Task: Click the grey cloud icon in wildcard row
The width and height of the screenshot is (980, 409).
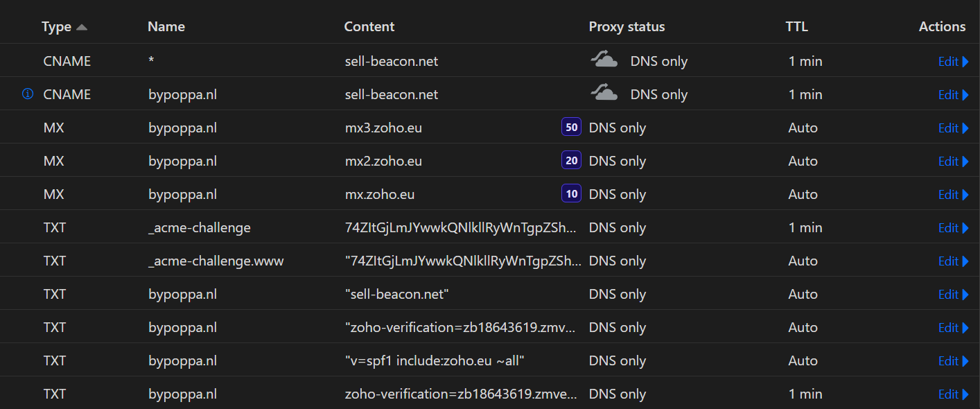Action: (x=604, y=60)
